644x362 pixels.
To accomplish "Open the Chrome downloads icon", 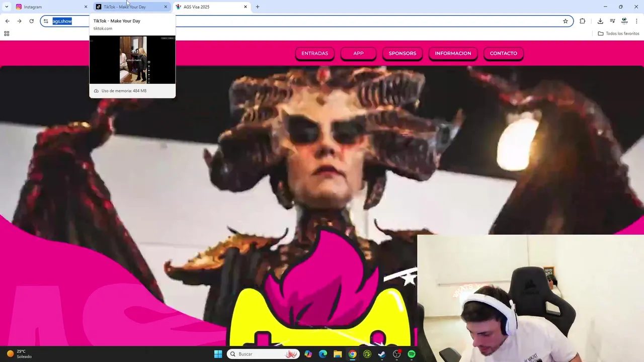I will (600, 21).
